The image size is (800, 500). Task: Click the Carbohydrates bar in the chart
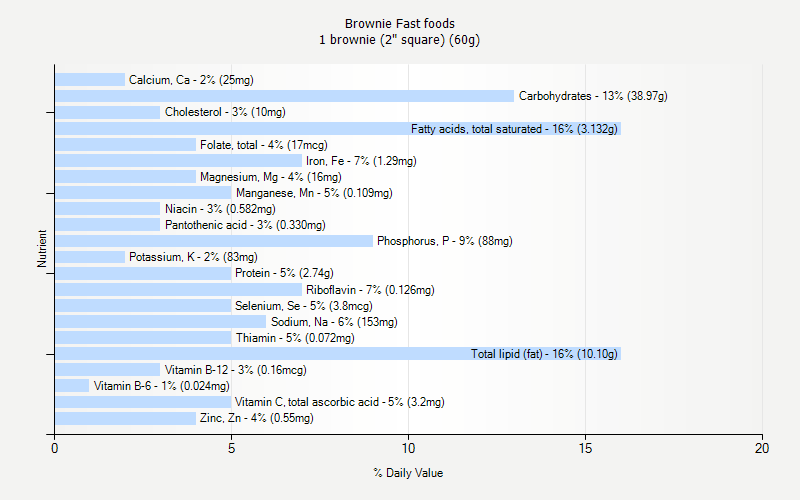point(284,96)
